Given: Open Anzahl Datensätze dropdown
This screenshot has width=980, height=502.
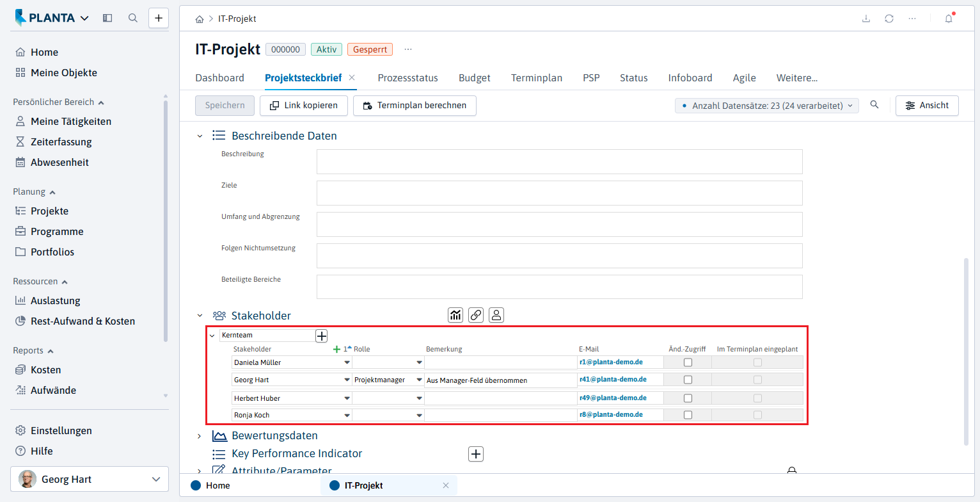Looking at the screenshot, I should pyautogui.click(x=767, y=106).
